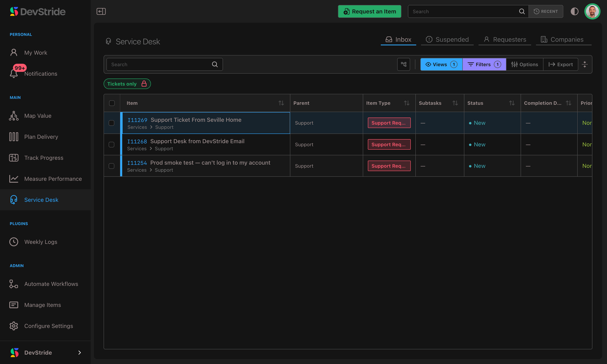Screen dimensions: 607x364
Task: Open the Options menu
Action: pos(524,64)
